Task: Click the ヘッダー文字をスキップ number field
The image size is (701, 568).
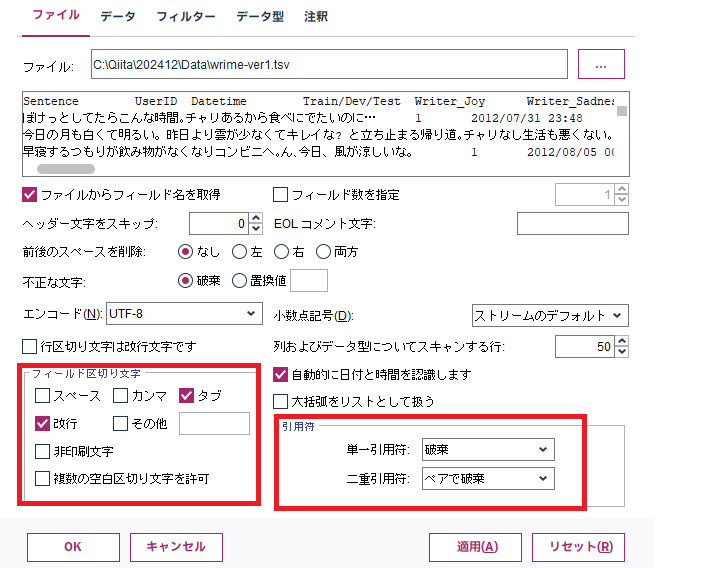Action: coord(219,223)
